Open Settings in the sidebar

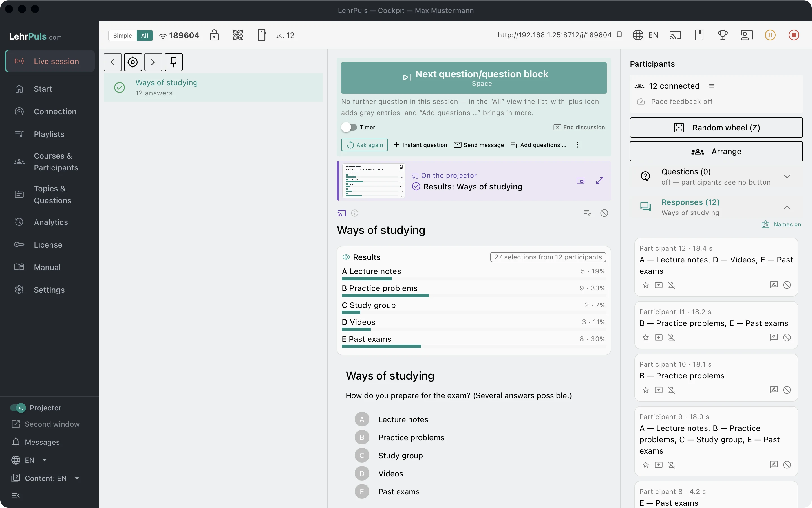(49, 290)
